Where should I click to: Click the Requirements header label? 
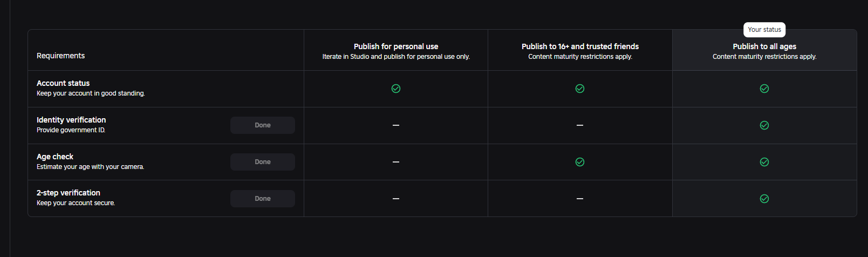(60, 56)
